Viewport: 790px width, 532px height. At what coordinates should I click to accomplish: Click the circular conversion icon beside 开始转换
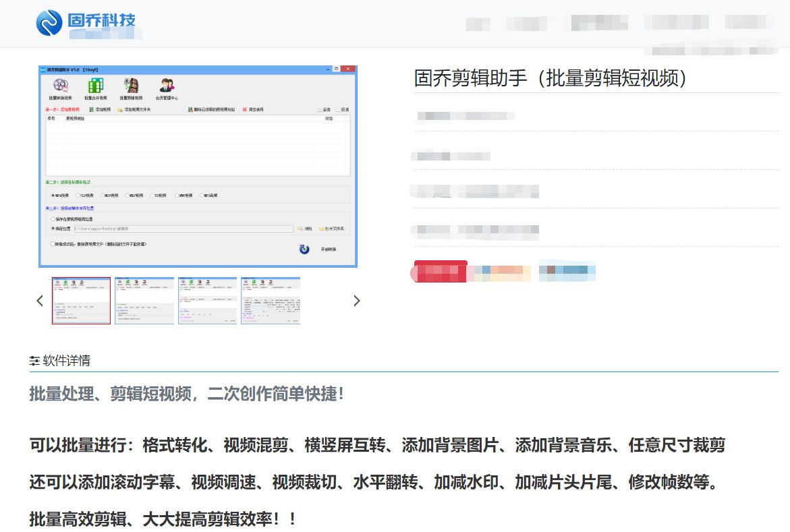point(303,248)
